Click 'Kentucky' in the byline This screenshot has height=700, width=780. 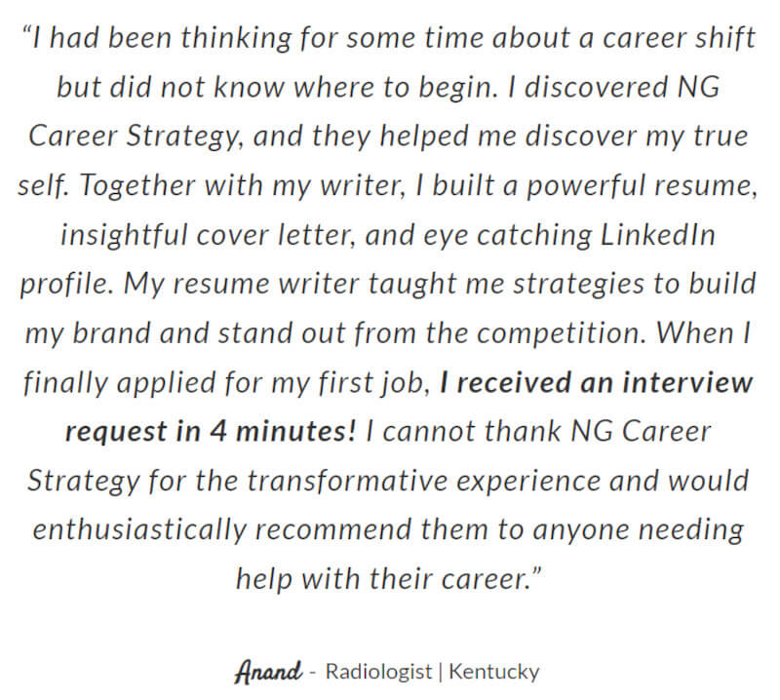(494, 672)
